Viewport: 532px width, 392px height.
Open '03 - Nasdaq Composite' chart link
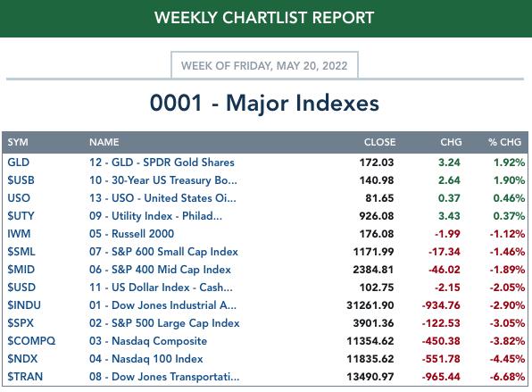pyautogui.click(x=148, y=341)
